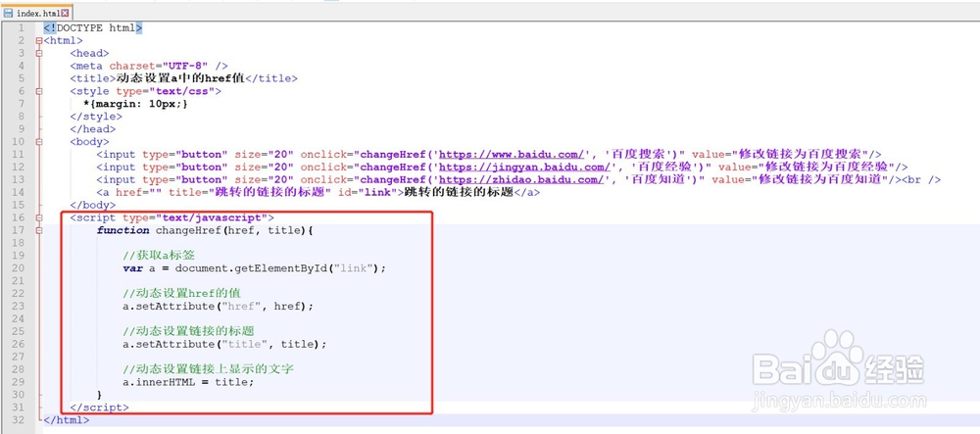Click a.innerHTML = title; statement
Screen dimensions: 980x434
(189, 382)
